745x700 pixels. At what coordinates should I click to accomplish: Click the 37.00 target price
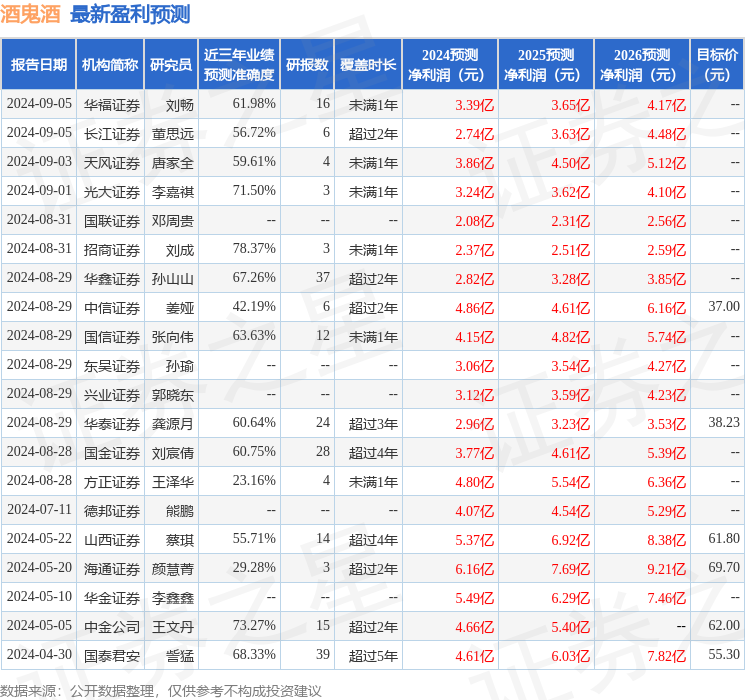(x=724, y=306)
